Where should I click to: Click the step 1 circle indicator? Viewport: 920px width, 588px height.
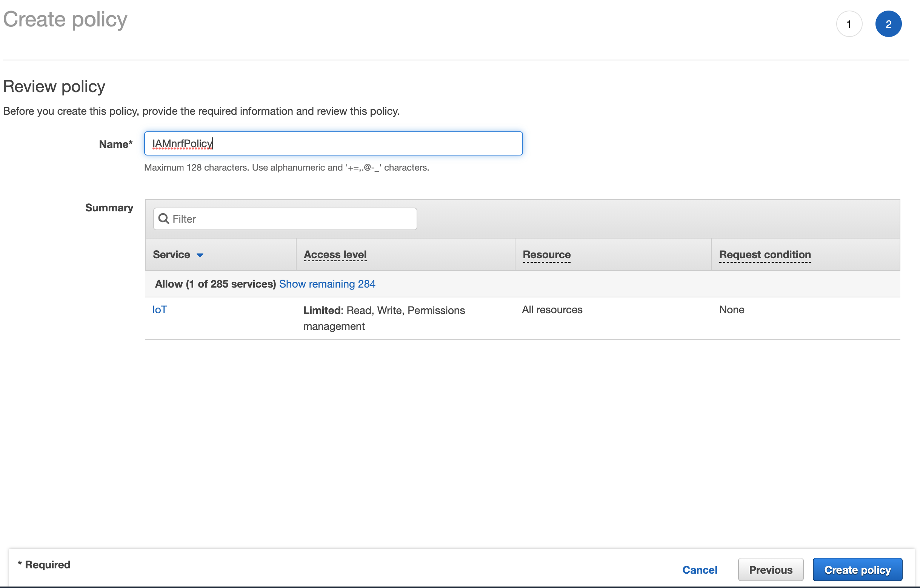(x=849, y=24)
